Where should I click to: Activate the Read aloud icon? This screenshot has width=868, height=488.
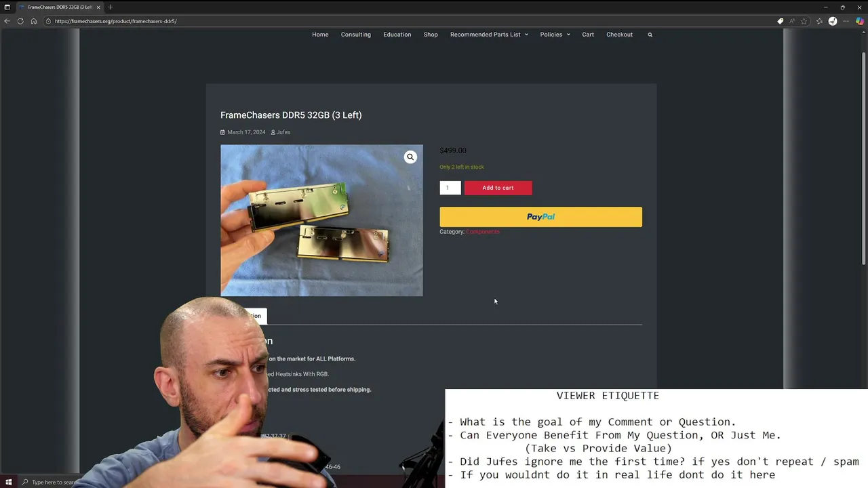[791, 21]
